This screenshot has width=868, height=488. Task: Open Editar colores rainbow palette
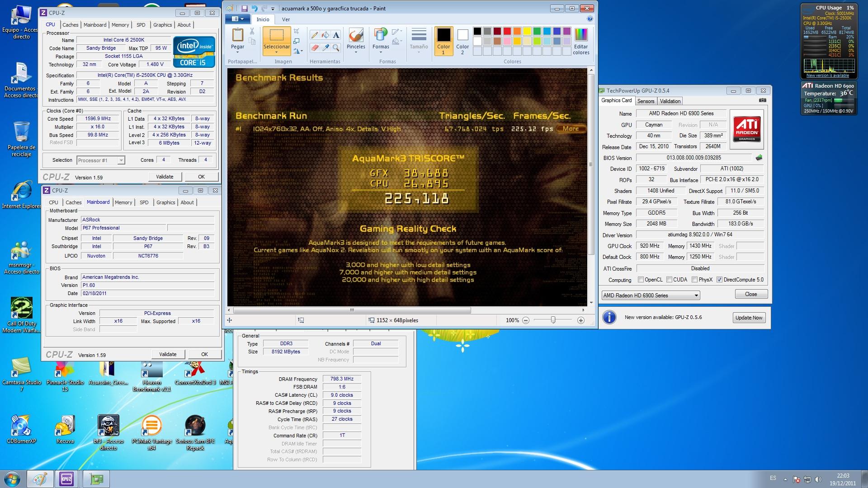point(581,35)
